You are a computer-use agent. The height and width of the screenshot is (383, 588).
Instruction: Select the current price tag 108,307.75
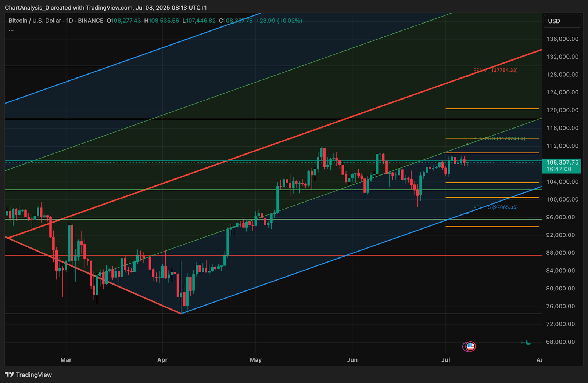point(562,166)
